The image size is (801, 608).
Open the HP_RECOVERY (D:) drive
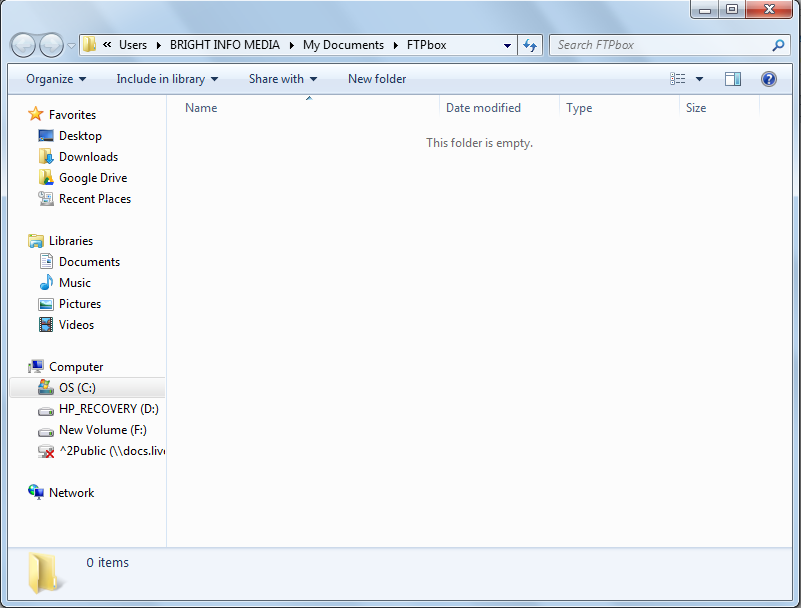pos(109,409)
